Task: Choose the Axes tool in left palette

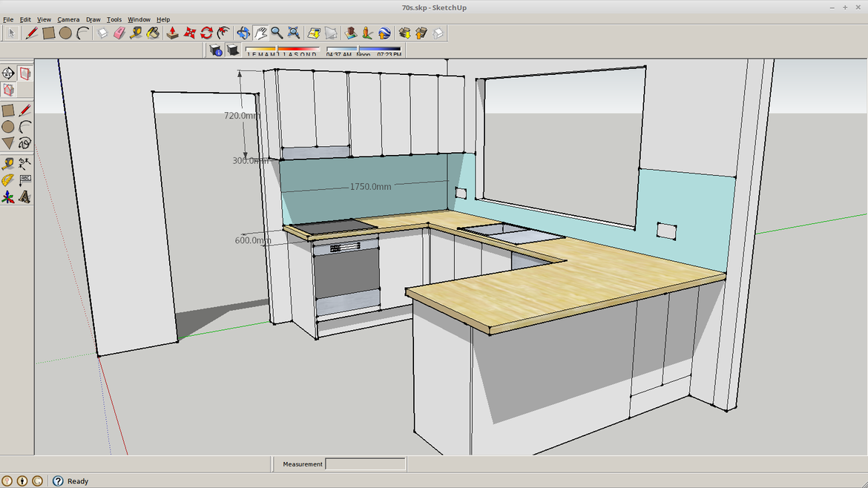Action: [x=8, y=197]
